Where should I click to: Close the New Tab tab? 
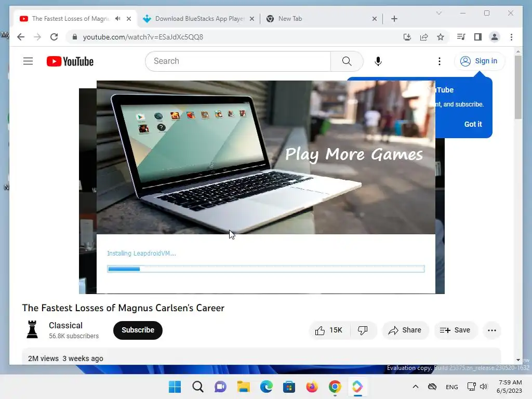pos(374,19)
